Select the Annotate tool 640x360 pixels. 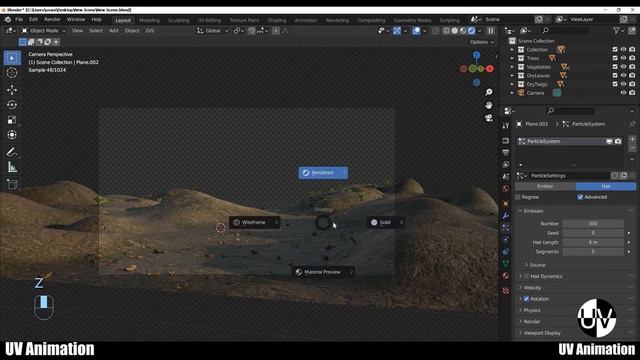click(12, 152)
